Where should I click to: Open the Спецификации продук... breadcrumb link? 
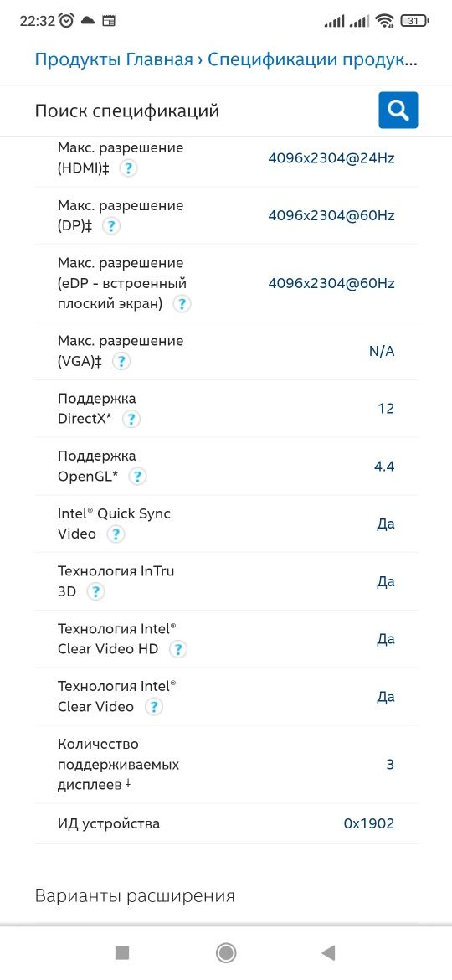click(312, 60)
